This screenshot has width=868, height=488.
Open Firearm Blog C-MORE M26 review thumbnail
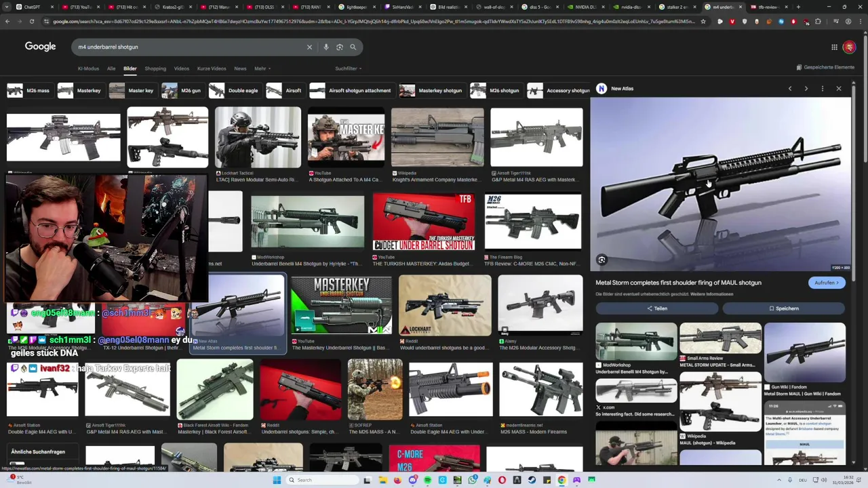click(x=533, y=222)
